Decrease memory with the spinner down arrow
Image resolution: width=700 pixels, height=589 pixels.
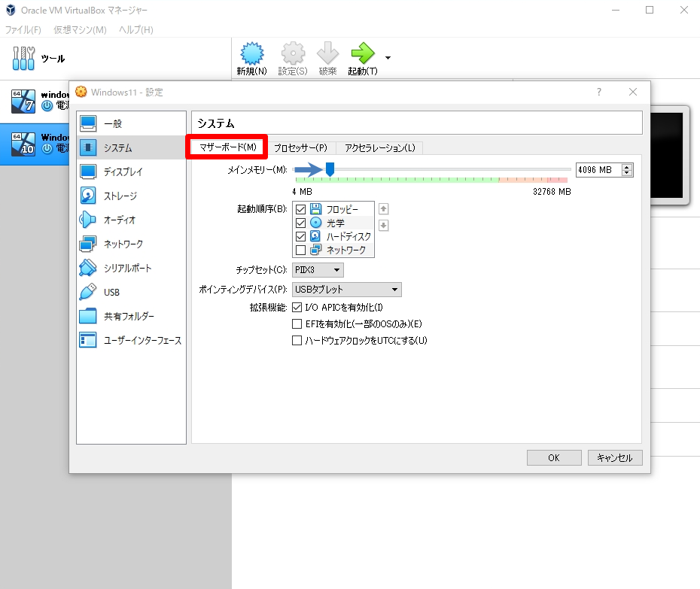[x=627, y=173]
